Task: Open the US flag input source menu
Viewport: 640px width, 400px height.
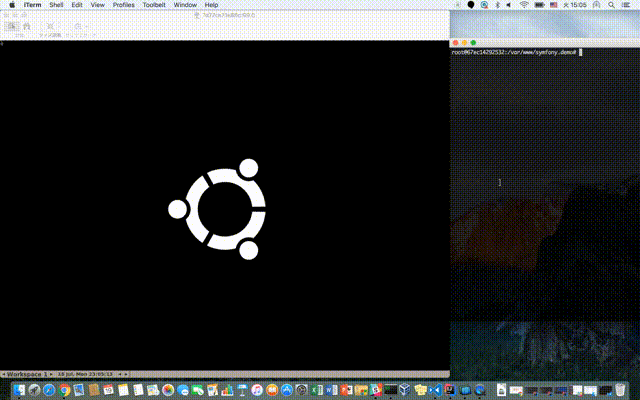Action: click(553, 5)
